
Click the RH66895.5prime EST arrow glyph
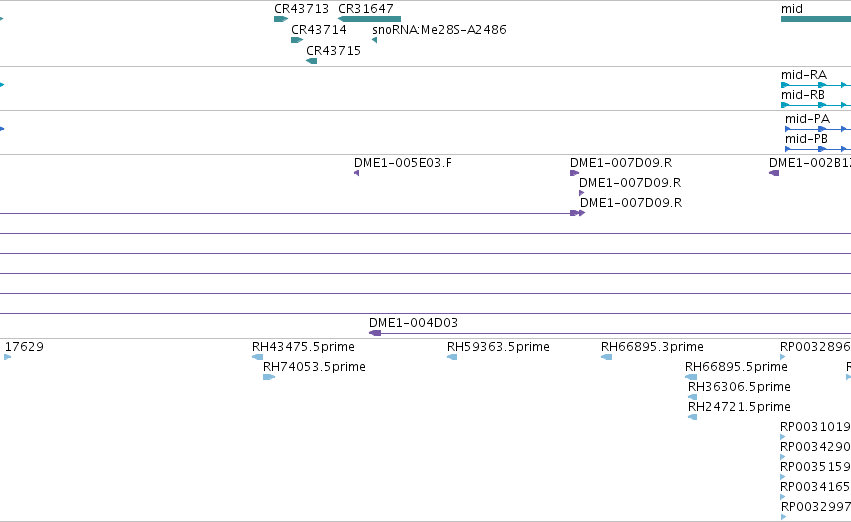pyautogui.click(x=691, y=377)
